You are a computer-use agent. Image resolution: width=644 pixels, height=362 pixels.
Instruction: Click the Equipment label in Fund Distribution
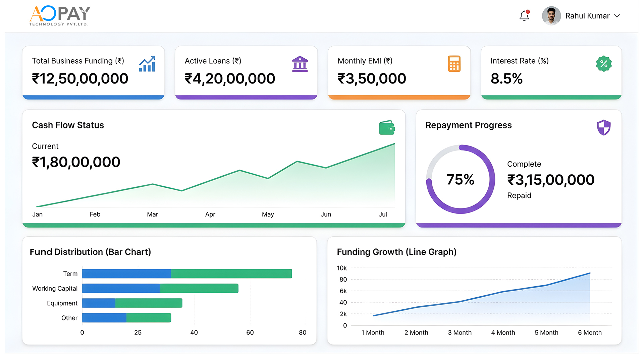pyautogui.click(x=62, y=303)
